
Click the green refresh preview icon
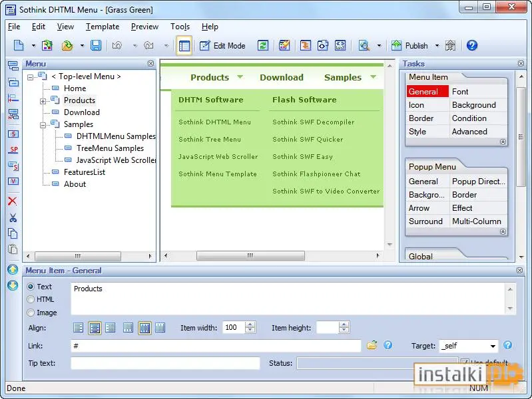point(263,45)
